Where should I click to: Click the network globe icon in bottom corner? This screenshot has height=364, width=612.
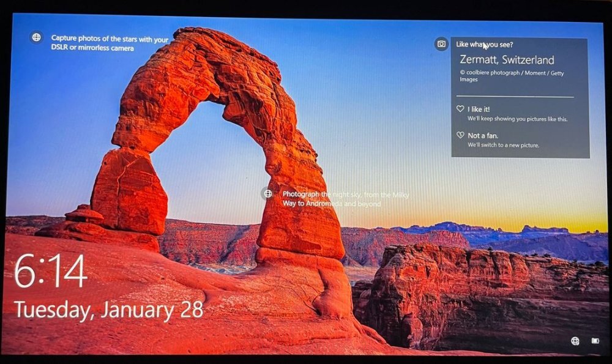[x=575, y=341]
